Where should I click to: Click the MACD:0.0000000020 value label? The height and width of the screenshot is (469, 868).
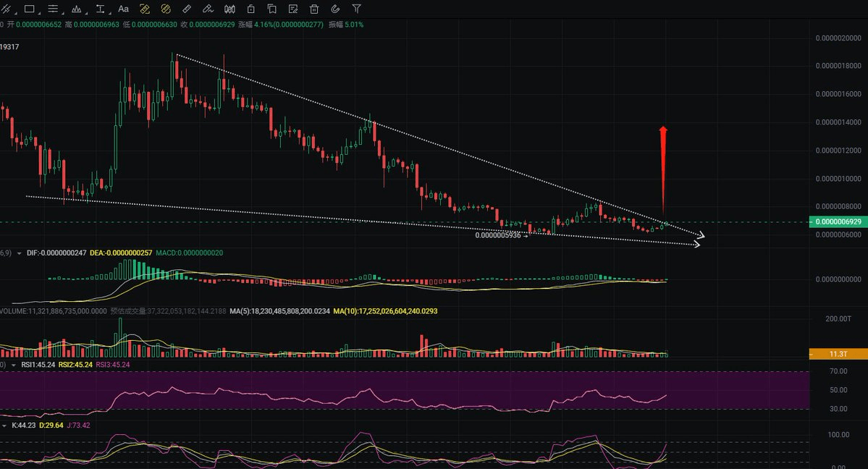click(x=190, y=253)
